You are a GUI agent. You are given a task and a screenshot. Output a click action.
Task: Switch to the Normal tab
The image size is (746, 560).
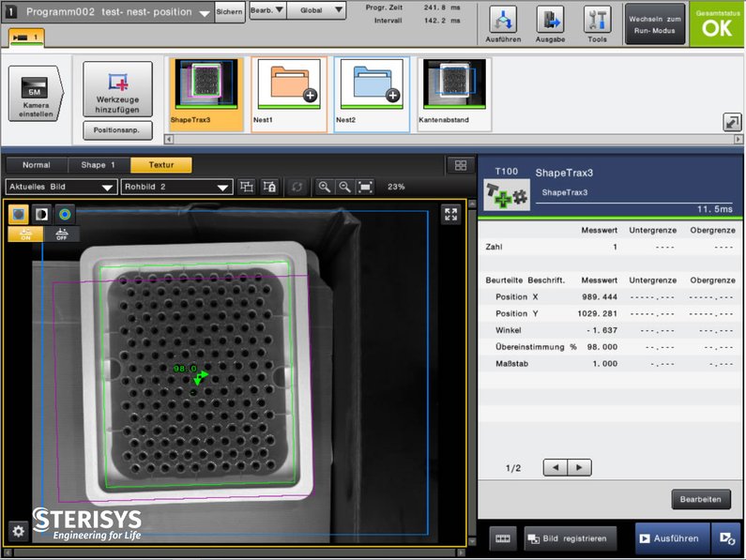37,165
